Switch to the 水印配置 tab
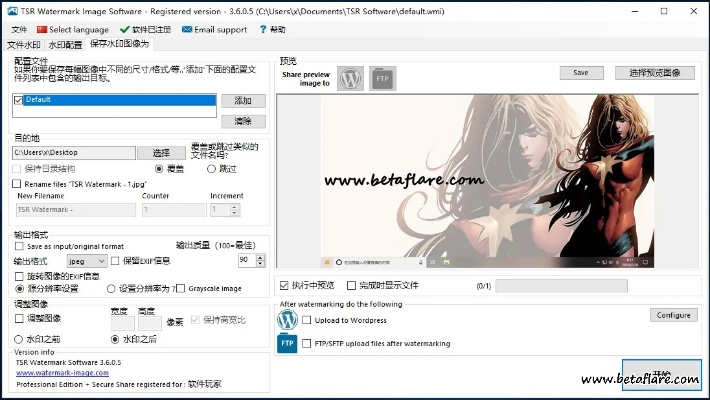The height and width of the screenshot is (400, 710). click(x=66, y=45)
